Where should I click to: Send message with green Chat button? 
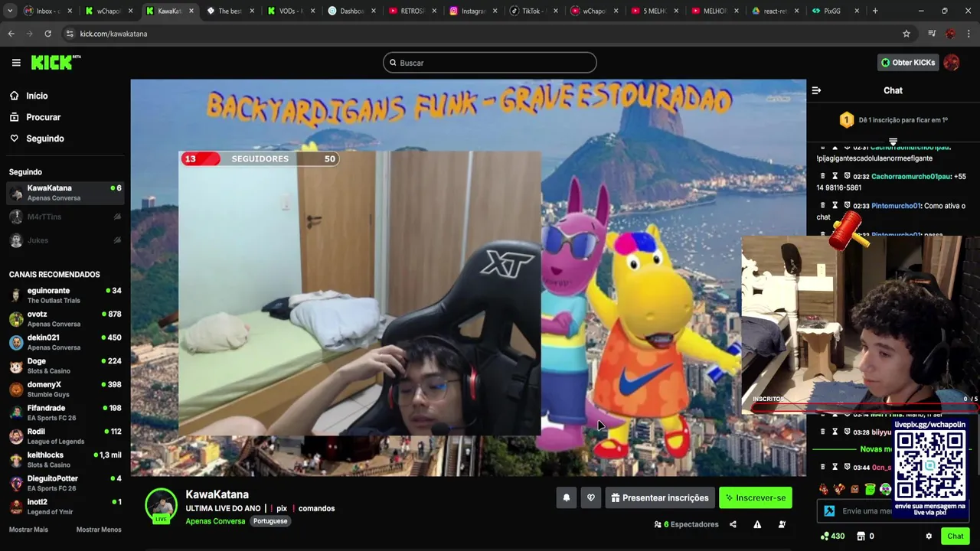click(x=955, y=536)
